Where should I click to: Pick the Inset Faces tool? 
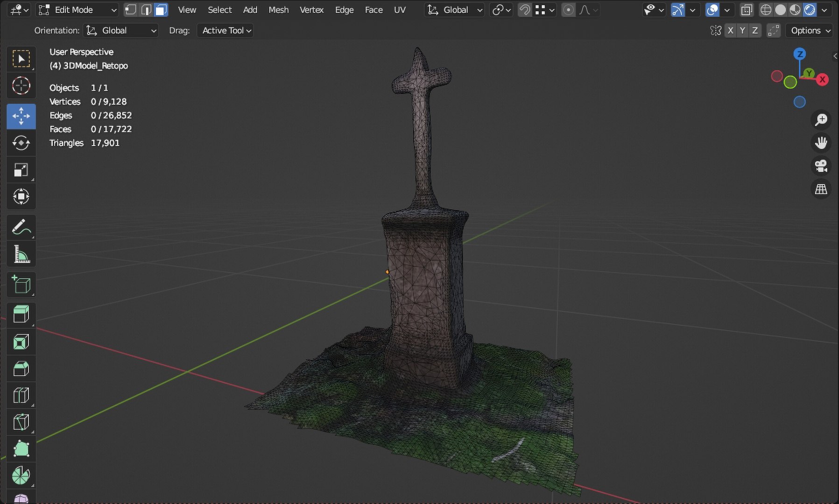(21, 342)
